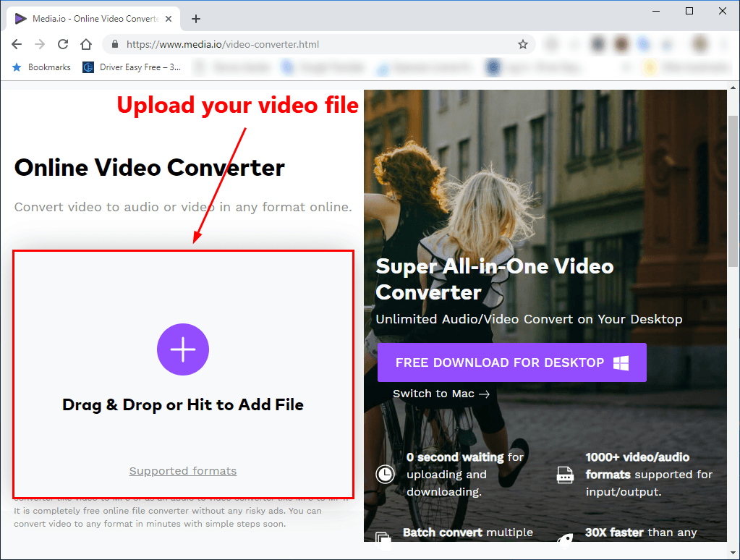Click the purple plus add-file icon
This screenshot has width=740, height=560.
tap(182, 349)
